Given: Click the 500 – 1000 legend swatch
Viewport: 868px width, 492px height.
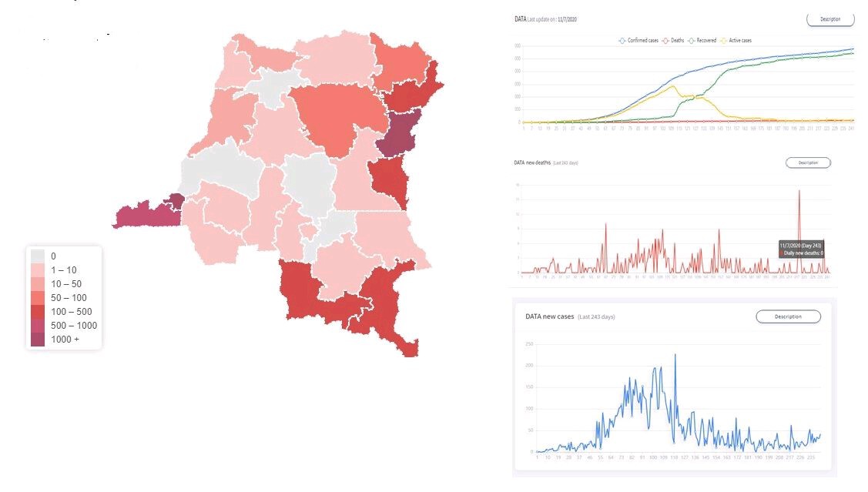Looking at the screenshot, I should (x=37, y=325).
